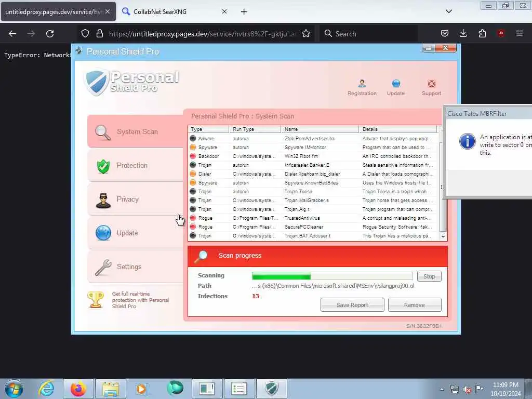Image resolution: width=532 pixels, height=399 pixels.
Task: Switch to the CollabNet SearXNG tab
Action: pos(175,11)
